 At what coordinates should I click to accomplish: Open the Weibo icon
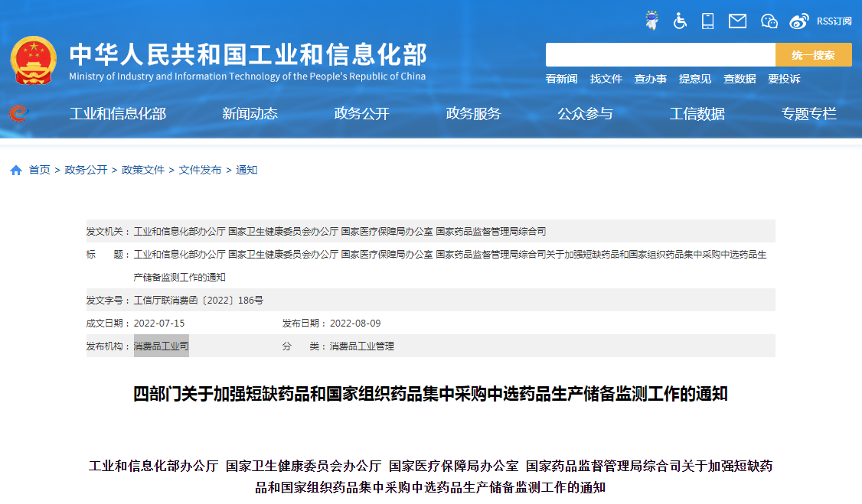click(798, 21)
